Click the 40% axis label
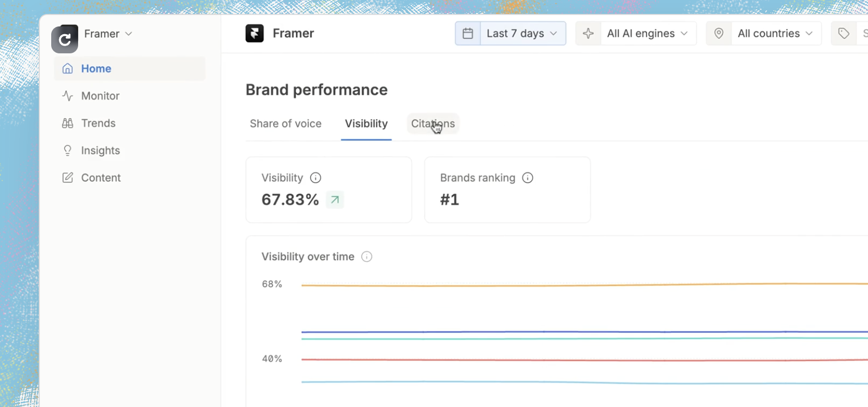Viewport: 868px width, 407px height. [272, 358]
